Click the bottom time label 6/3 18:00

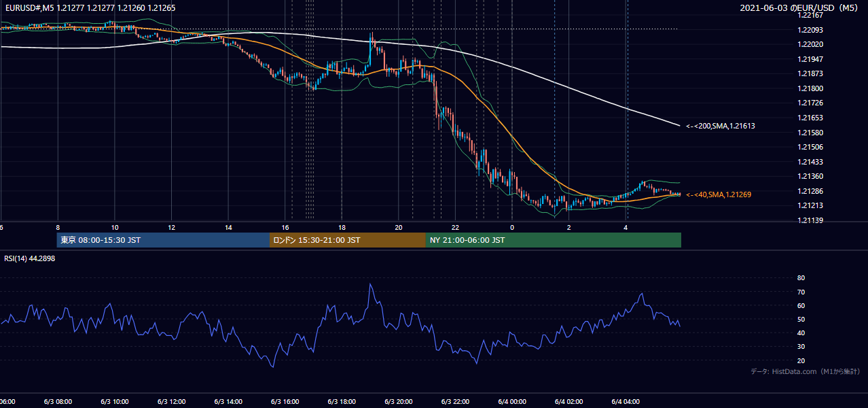click(x=342, y=401)
